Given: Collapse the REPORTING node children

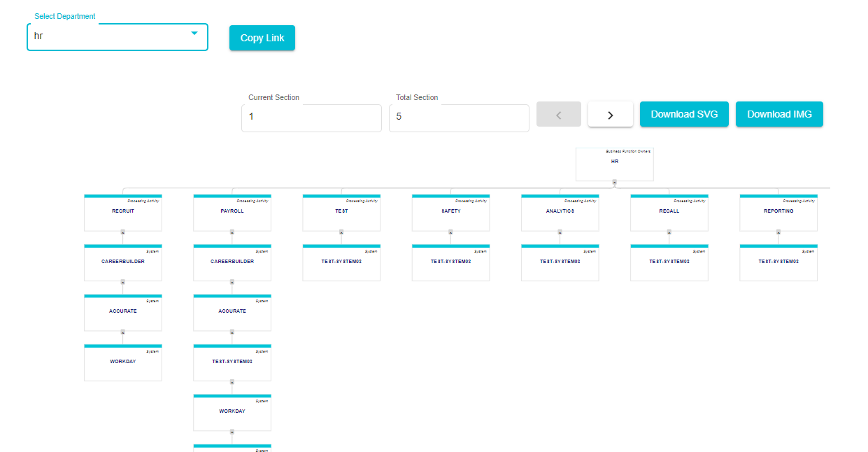Looking at the screenshot, I should (x=778, y=232).
